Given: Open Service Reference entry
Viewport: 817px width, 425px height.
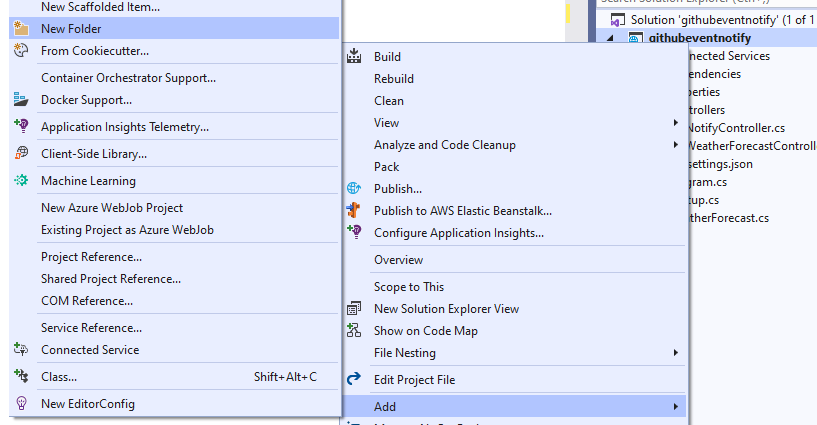Looking at the screenshot, I should (x=174, y=328).
